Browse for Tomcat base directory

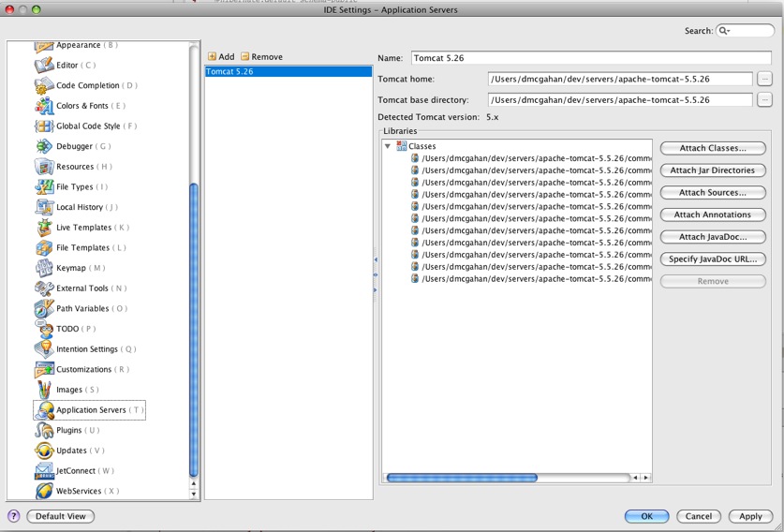click(764, 99)
